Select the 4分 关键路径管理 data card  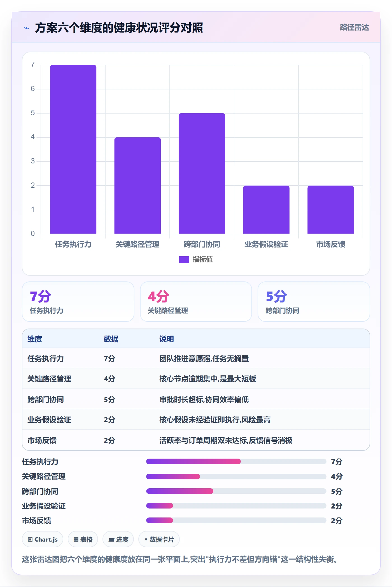[196, 302]
